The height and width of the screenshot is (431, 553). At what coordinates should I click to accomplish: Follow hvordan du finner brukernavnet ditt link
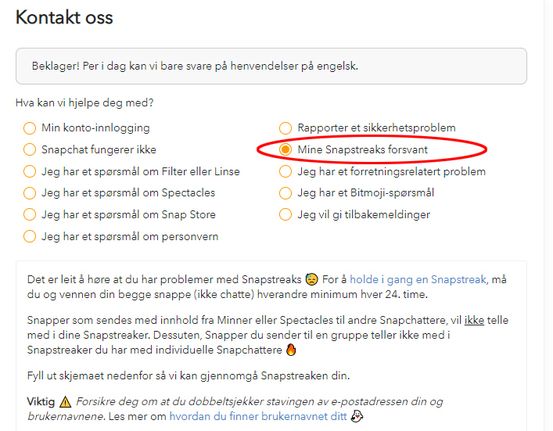(258, 416)
